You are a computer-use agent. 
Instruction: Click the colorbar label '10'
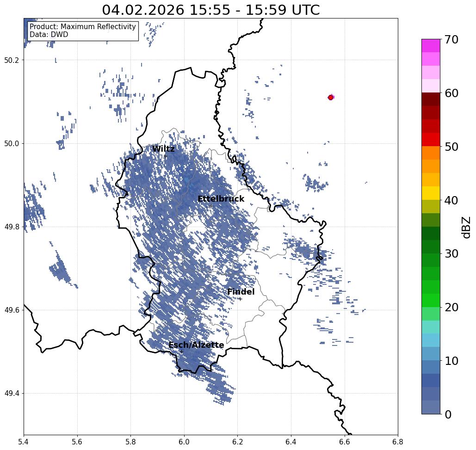click(x=451, y=361)
